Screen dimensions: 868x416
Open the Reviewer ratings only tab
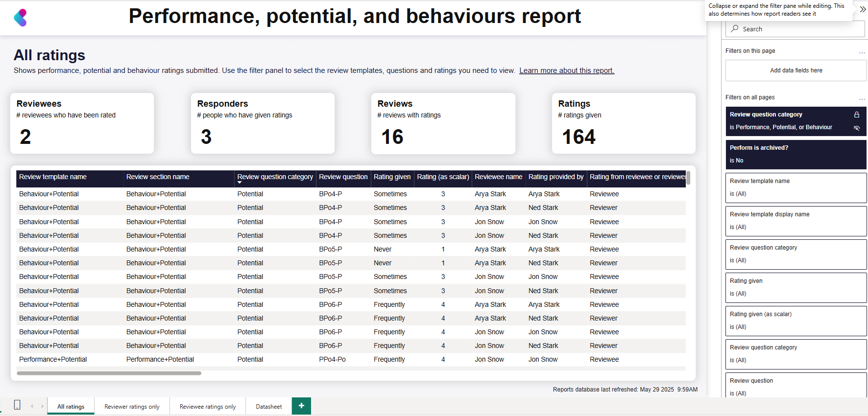[x=132, y=406]
